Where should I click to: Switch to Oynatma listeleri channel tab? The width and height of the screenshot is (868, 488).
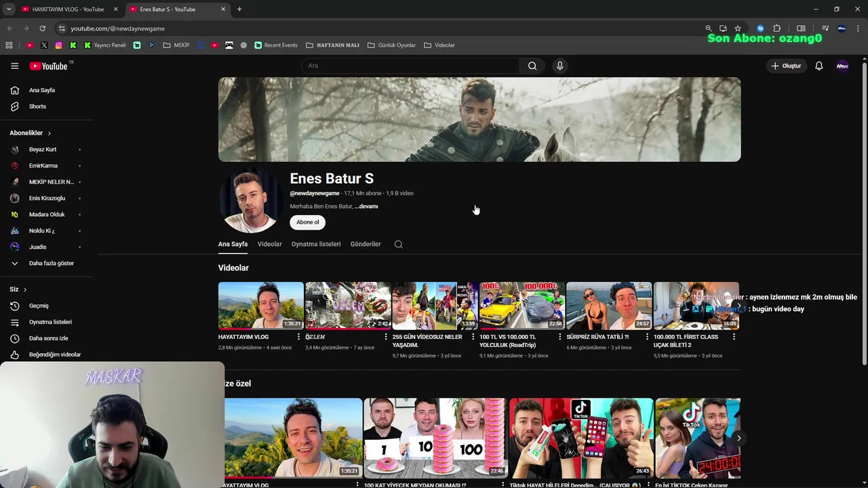point(316,244)
